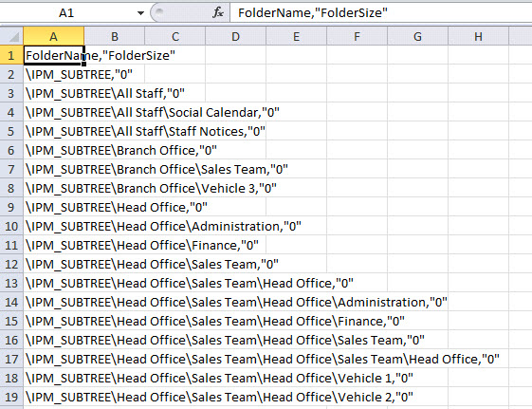Click the All Staff\Social Calendar cell
This screenshot has width=532, height=409.
click(x=54, y=112)
